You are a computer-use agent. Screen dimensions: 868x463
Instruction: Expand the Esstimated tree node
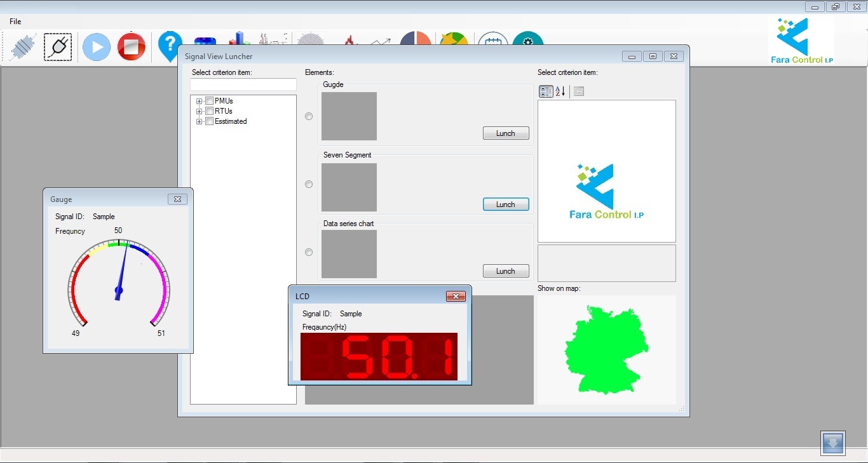[x=200, y=121]
